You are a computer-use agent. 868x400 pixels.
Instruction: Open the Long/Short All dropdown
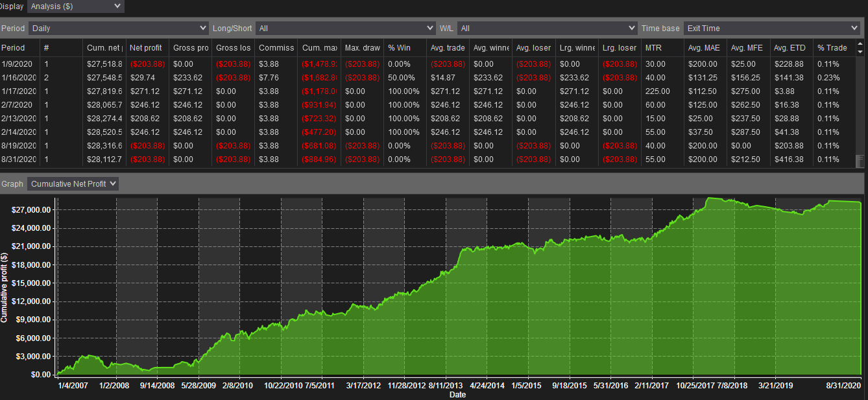345,28
